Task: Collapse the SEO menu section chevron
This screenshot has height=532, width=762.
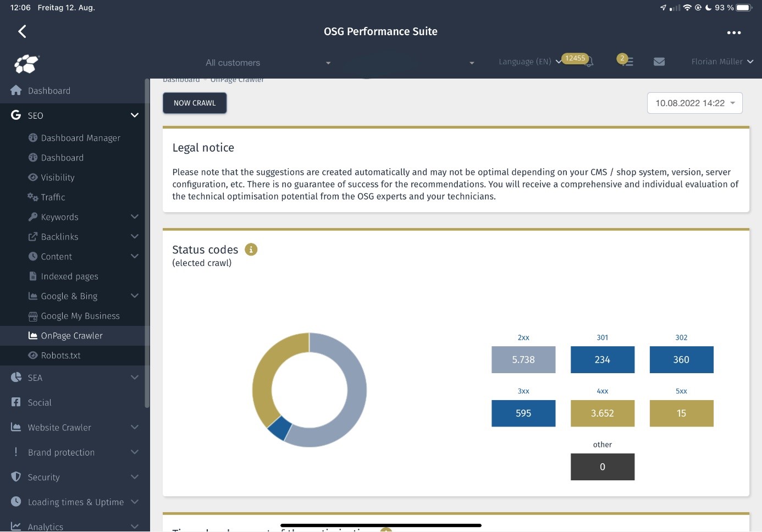Action: pyautogui.click(x=135, y=115)
